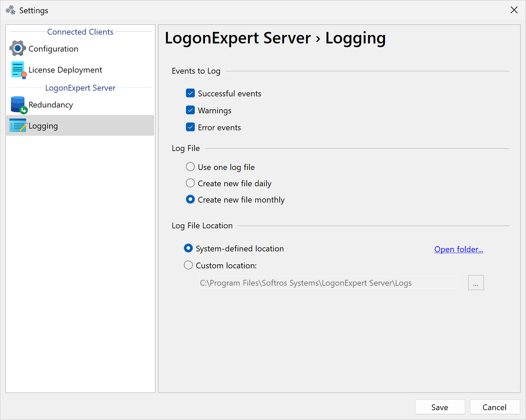
Task: Choose Create new file daily
Action: (190, 183)
